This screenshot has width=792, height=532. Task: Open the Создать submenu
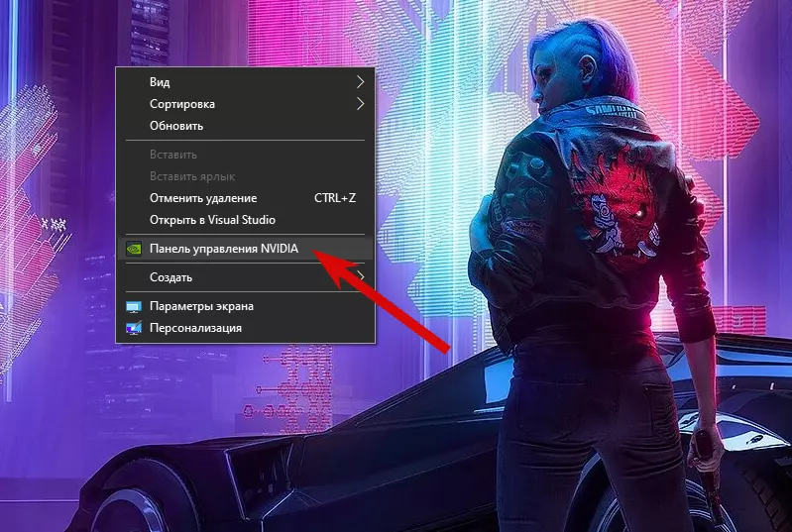click(246, 277)
